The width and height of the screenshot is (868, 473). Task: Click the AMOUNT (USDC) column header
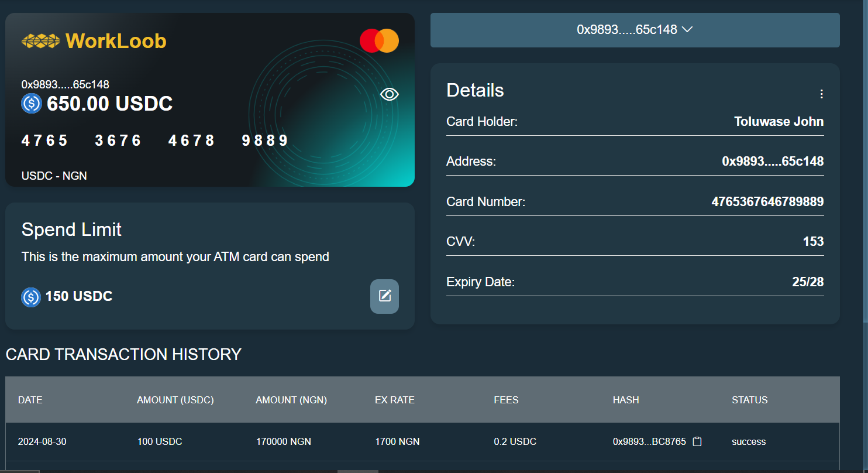tap(175, 400)
